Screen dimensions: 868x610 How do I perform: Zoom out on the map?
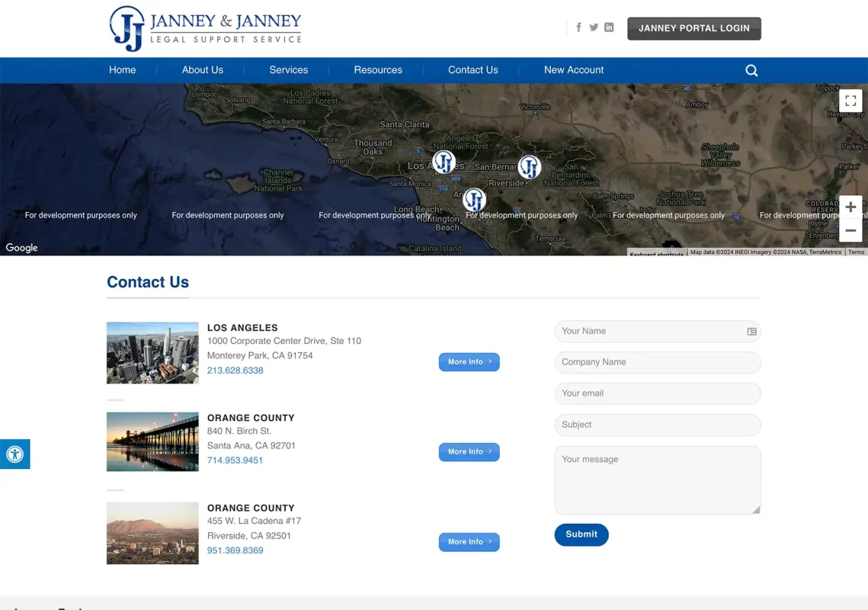point(850,230)
